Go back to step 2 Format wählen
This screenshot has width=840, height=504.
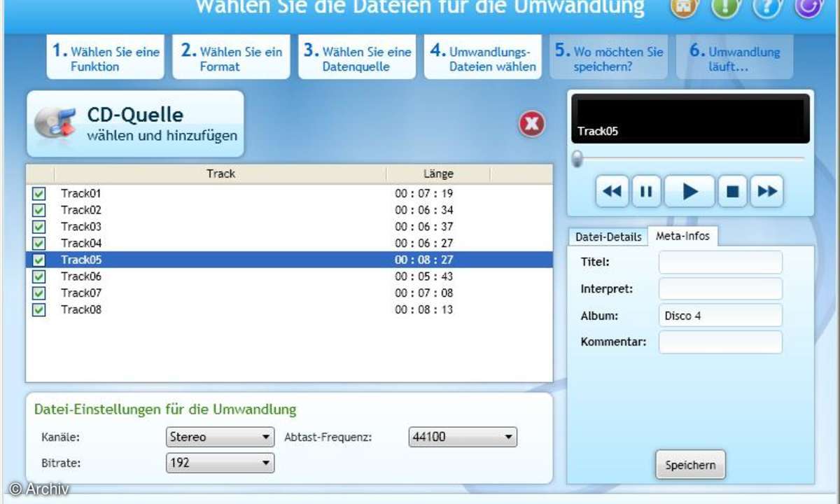[231, 59]
